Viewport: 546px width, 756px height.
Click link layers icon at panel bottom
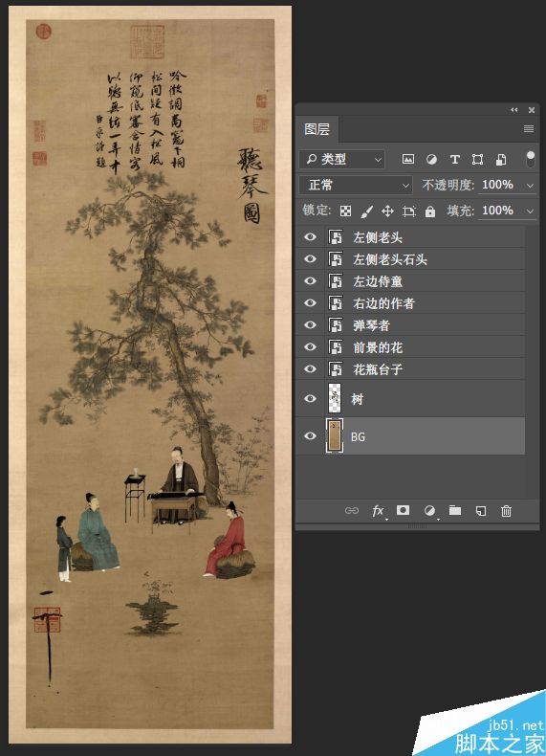352,511
